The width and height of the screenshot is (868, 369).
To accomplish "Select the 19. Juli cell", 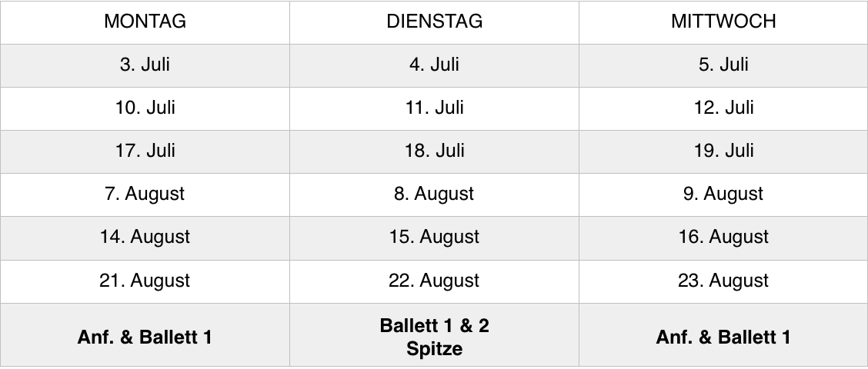I will [x=723, y=151].
